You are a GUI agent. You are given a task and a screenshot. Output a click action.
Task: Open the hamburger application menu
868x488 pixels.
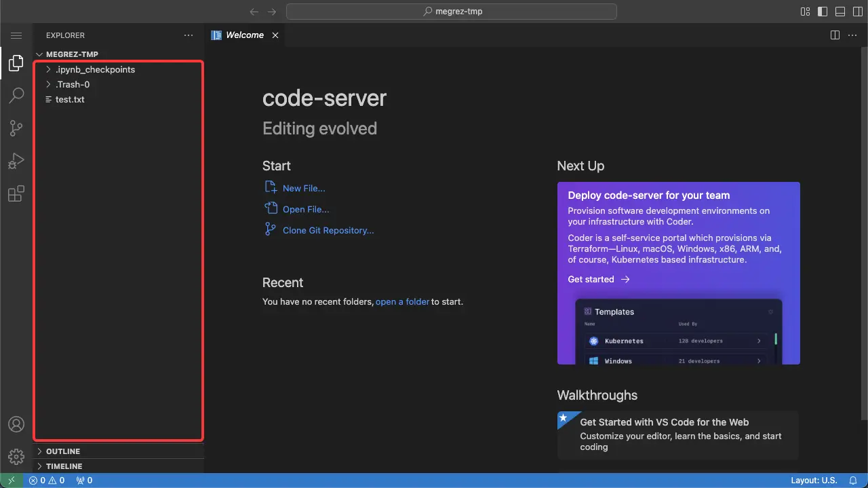coord(16,35)
